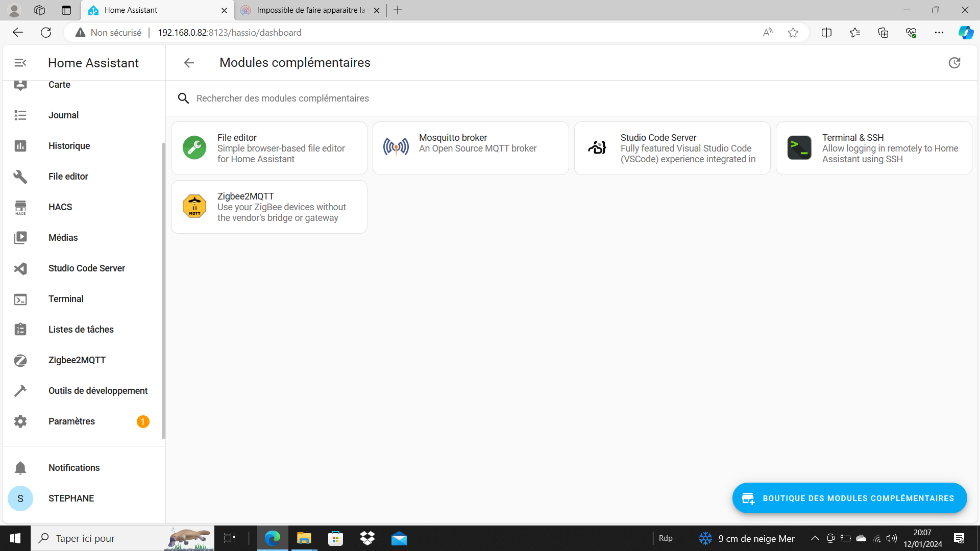Switch to the Impossible de faire apparaitre tab
The width and height of the screenshot is (980, 551).
[x=311, y=10]
